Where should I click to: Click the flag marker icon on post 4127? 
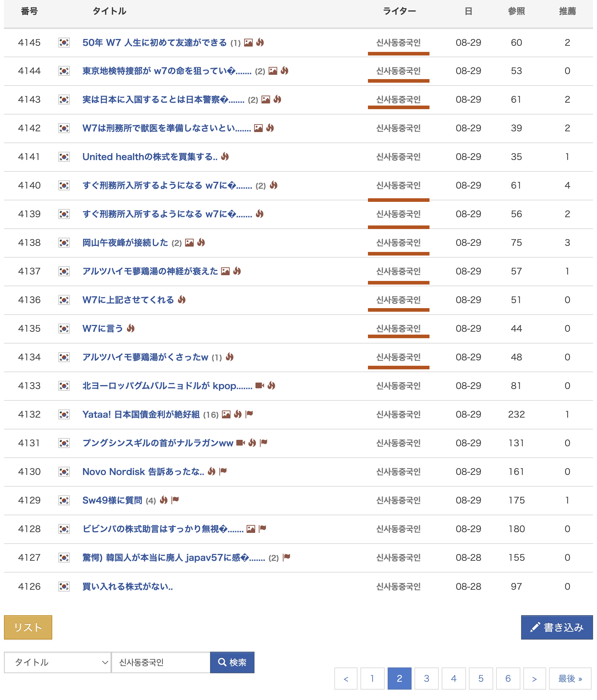pyautogui.click(x=286, y=557)
